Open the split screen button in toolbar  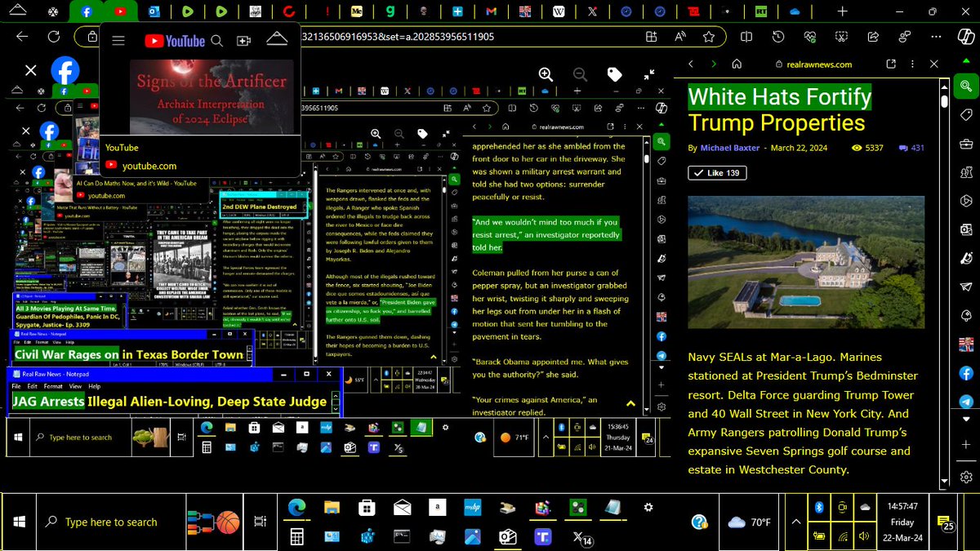tap(746, 37)
